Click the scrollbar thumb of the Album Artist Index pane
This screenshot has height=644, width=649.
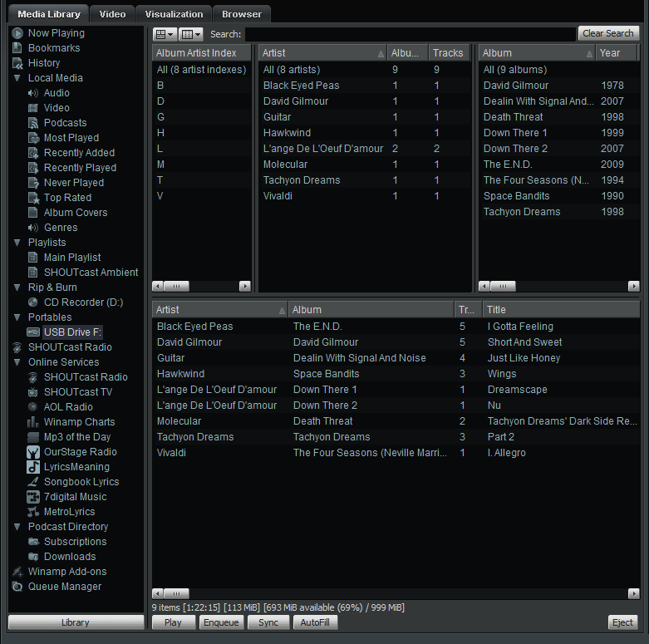pyautogui.click(x=176, y=286)
